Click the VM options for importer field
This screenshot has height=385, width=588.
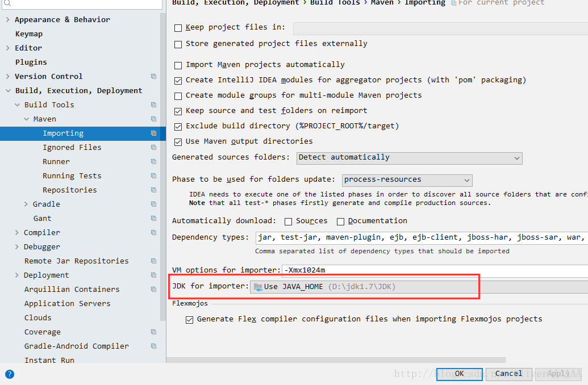435,271
